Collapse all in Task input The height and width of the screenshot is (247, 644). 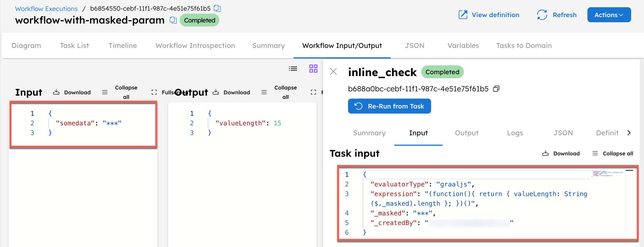[613, 154]
